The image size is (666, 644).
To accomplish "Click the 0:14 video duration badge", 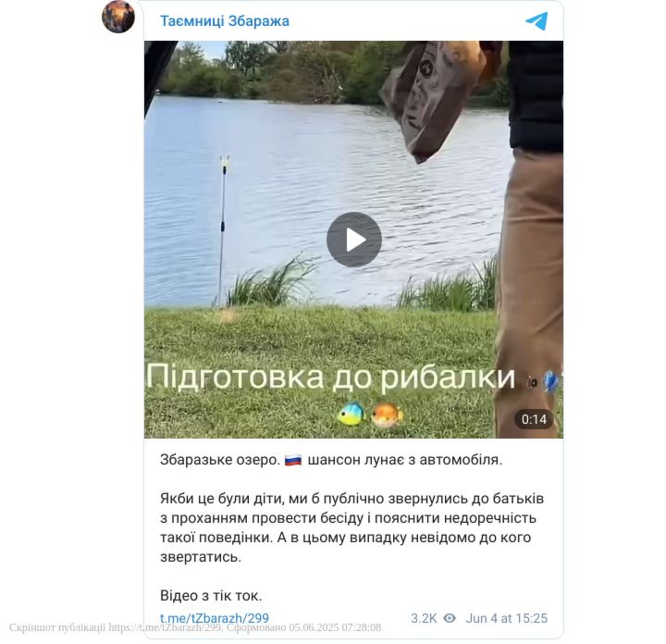I will point(534,420).
